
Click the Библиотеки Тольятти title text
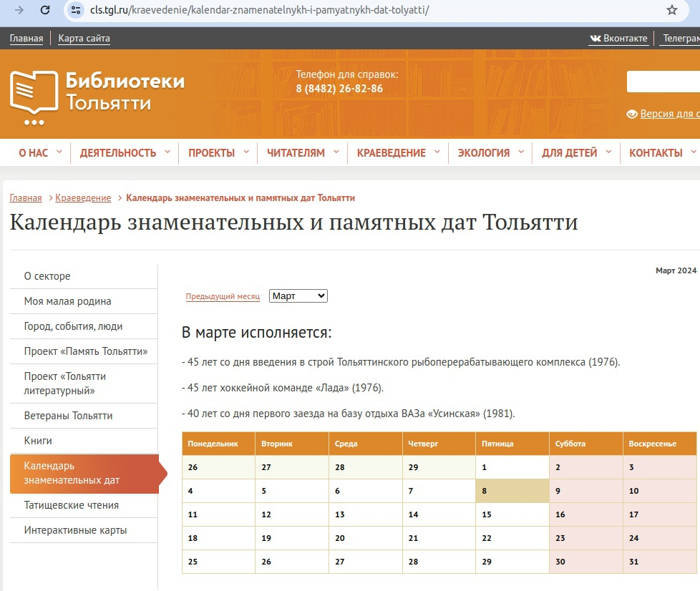click(x=125, y=92)
